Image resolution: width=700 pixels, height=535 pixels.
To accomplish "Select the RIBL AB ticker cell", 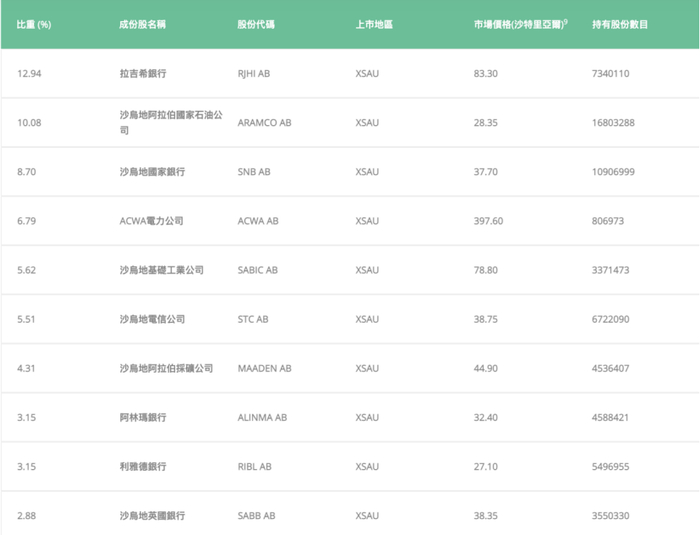I will point(254,467).
